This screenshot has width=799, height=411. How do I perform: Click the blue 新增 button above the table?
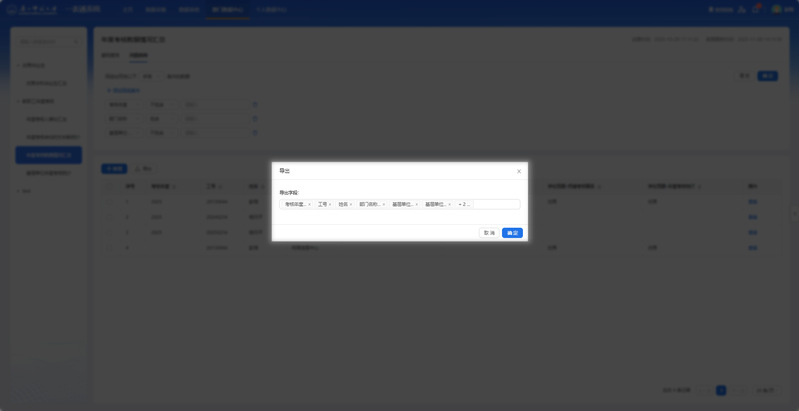coord(115,168)
